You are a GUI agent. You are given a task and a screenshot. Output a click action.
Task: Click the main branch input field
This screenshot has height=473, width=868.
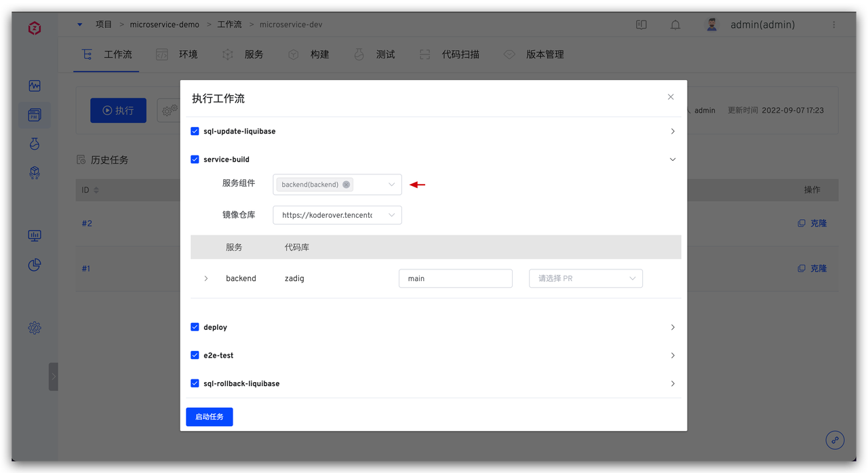point(455,278)
